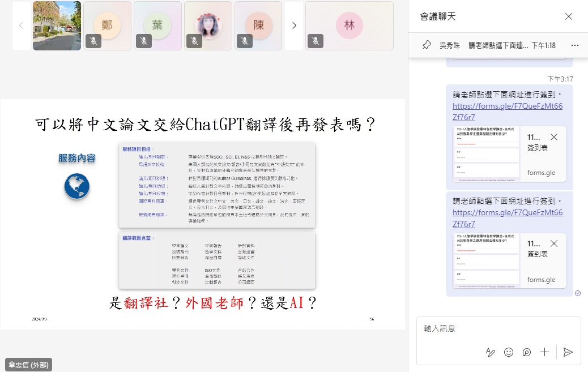
Task: Remove the second forms.gle link preview
Action: click(x=554, y=243)
